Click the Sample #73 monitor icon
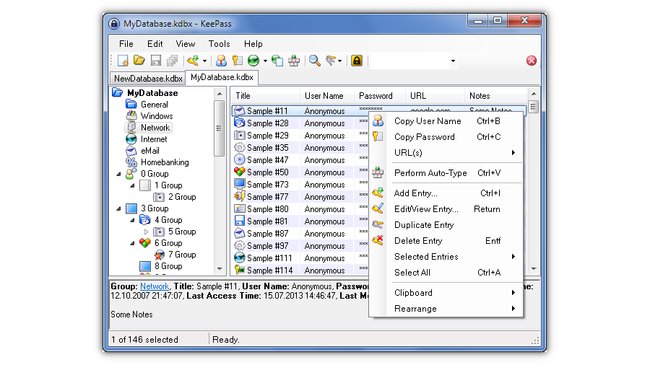 pos(239,184)
